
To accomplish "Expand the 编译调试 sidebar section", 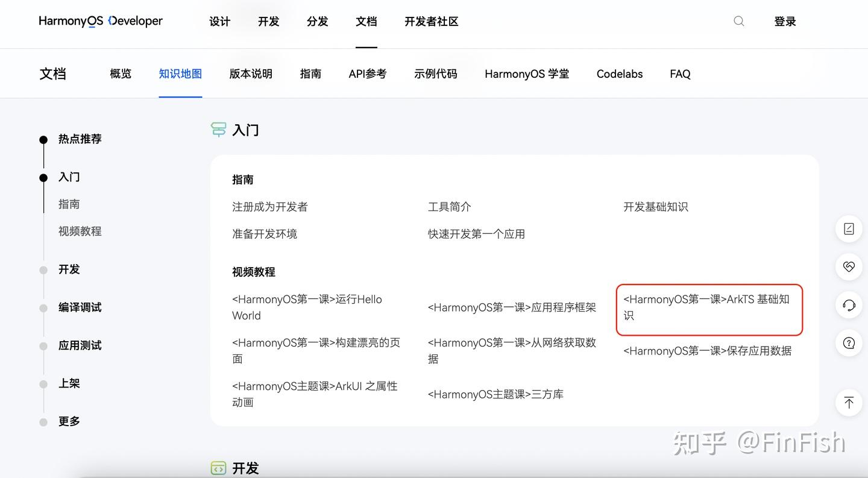I will 80,307.
